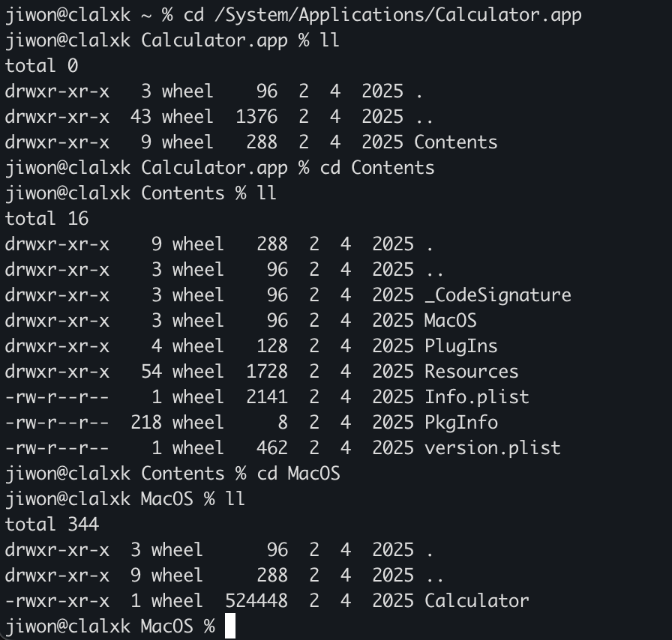Click the Resources directory name
Screen dimensions: 672x640
coord(472,372)
